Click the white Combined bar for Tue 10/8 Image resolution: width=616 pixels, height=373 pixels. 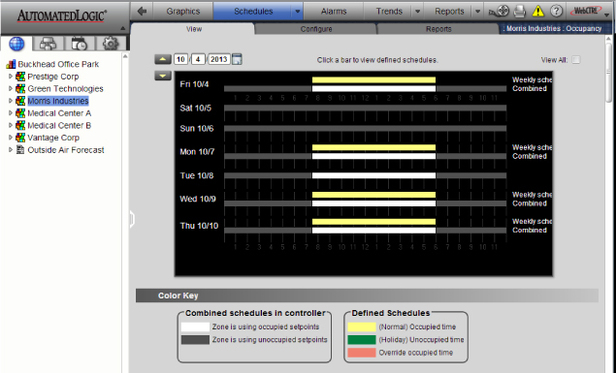click(374, 175)
